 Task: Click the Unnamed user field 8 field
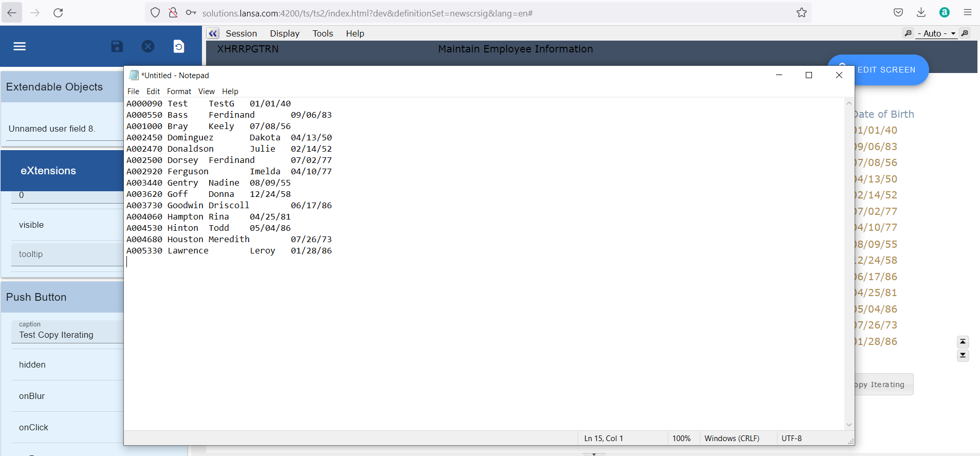[x=66, y=129]
